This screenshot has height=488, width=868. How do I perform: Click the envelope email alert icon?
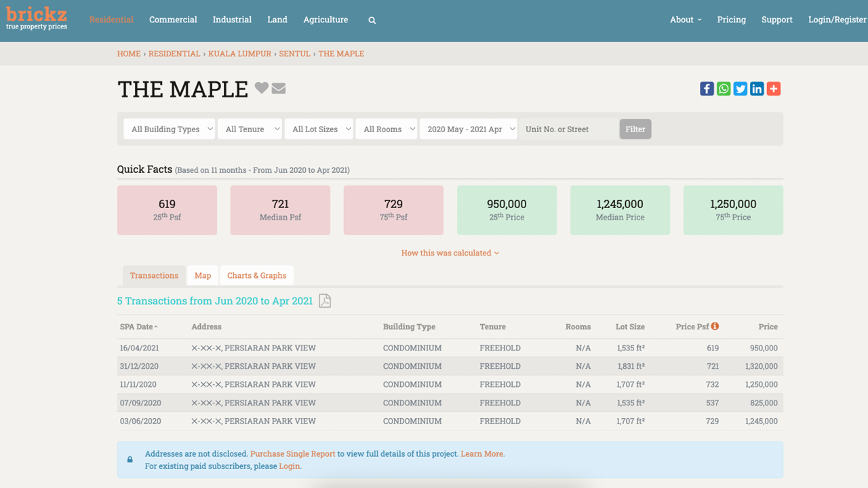click(279, 88)
